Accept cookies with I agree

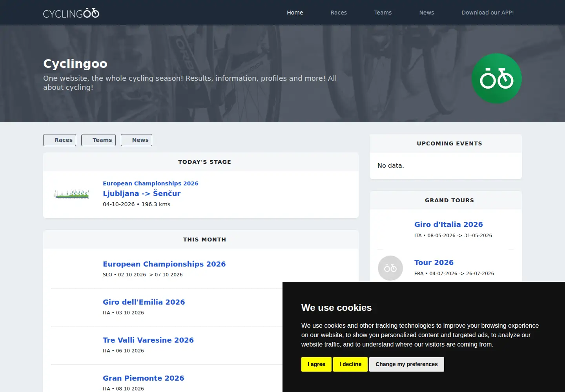point(316,364)
